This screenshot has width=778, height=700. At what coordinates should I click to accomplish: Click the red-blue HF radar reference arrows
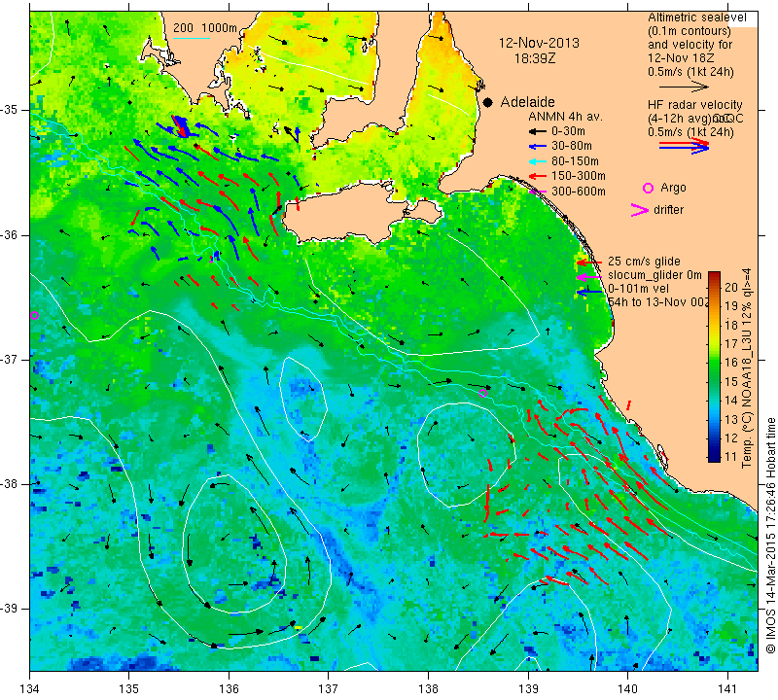coord(684,146)
